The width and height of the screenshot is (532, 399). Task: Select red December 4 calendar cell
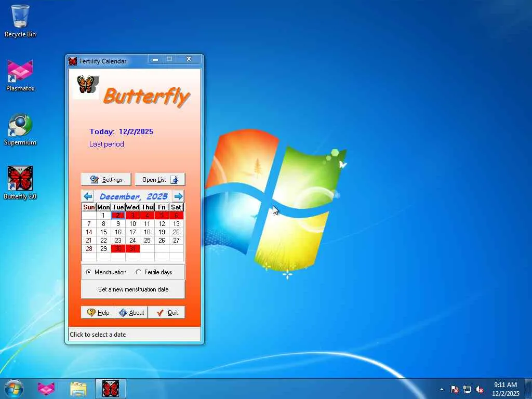[x=147, y=216]
